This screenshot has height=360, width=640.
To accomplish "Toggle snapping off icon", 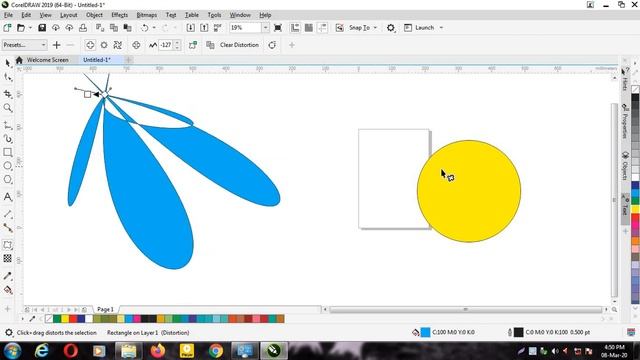I will click(x=339, y=28).
